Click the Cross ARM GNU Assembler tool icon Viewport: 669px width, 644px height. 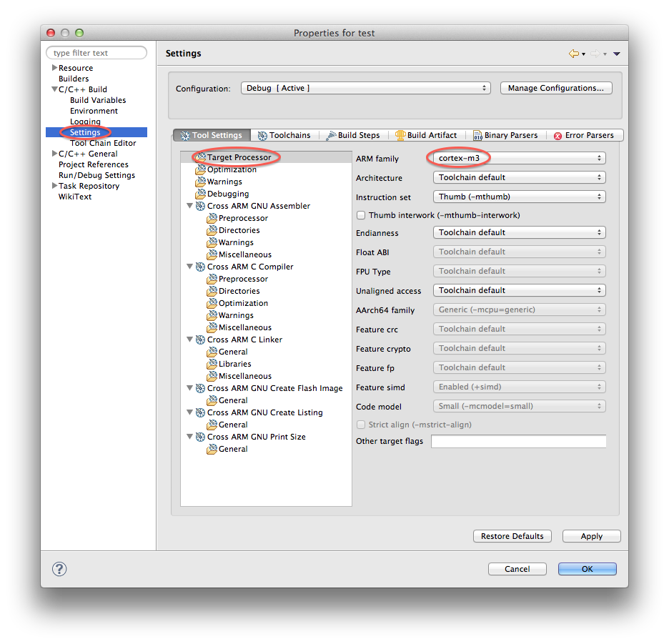[201, 206]
